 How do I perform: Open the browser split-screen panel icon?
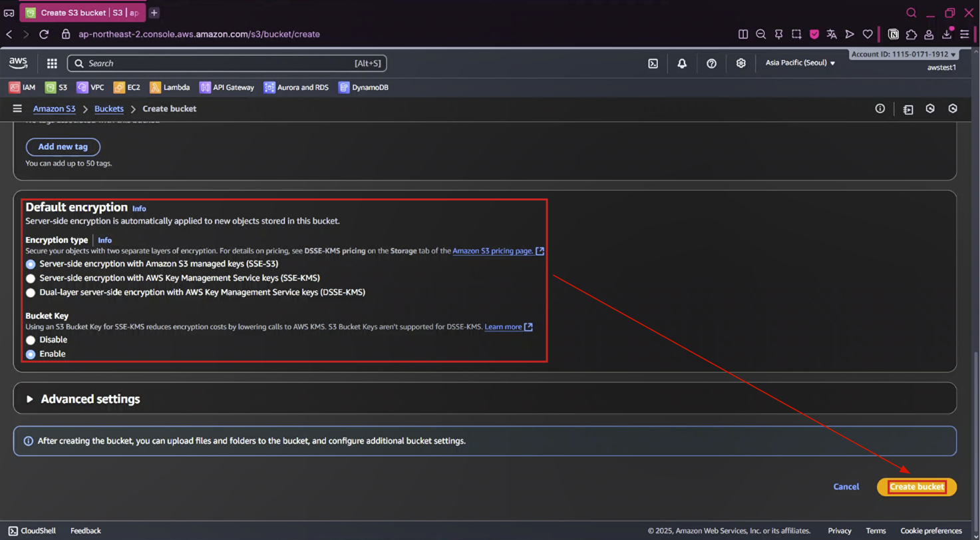(x=743, y=34)
